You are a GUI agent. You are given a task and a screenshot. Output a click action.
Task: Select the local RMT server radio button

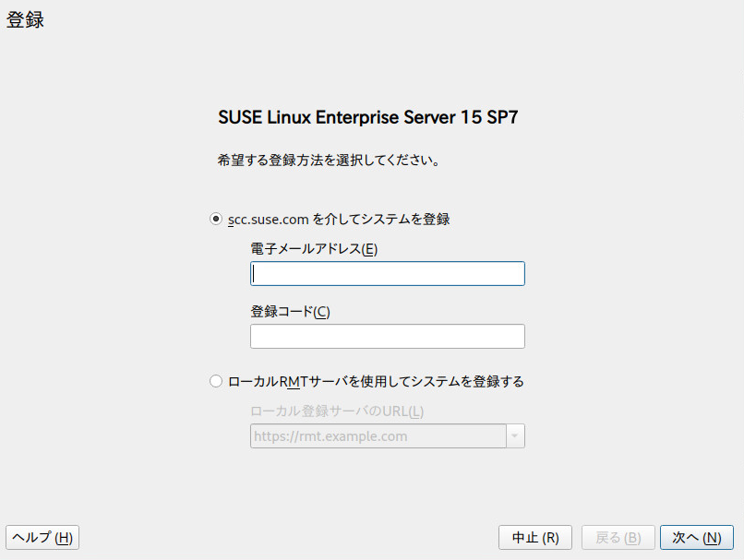(x=216, y=381)
